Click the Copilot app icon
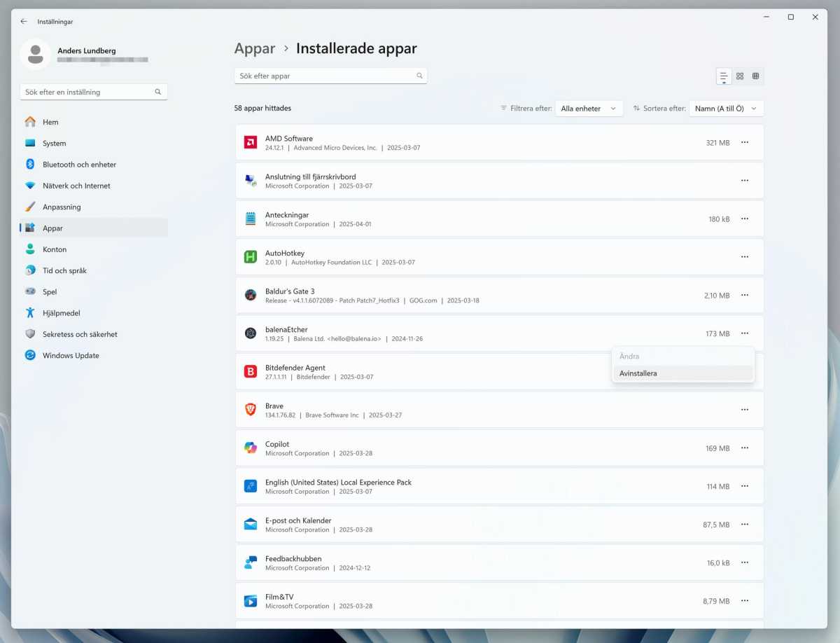840x643 pixels. 250,448
